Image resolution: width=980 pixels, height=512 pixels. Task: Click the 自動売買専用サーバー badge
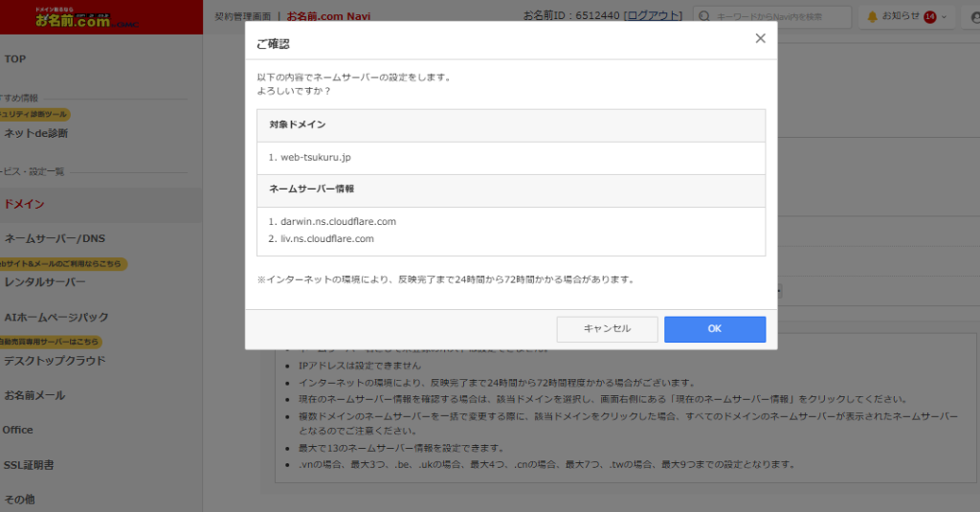[x=50, y=342]
